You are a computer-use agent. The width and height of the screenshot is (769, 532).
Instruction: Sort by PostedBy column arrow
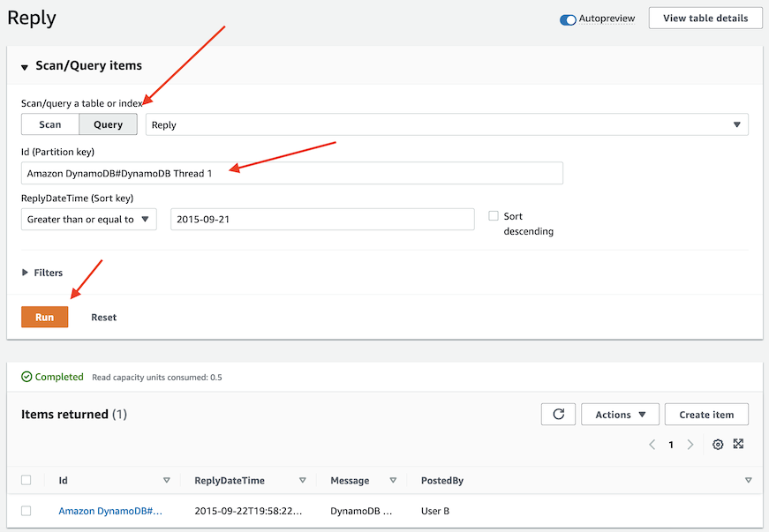[748, 480]
